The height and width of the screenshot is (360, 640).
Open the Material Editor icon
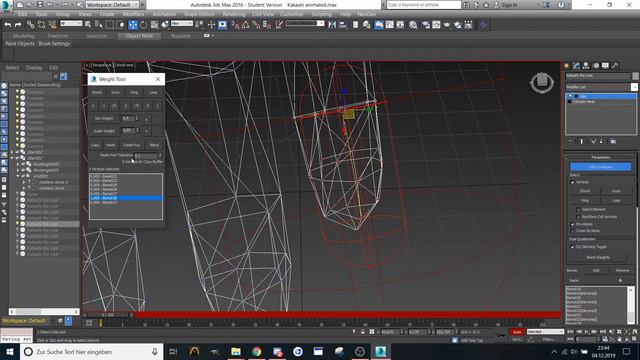click(x=413, y=25)
